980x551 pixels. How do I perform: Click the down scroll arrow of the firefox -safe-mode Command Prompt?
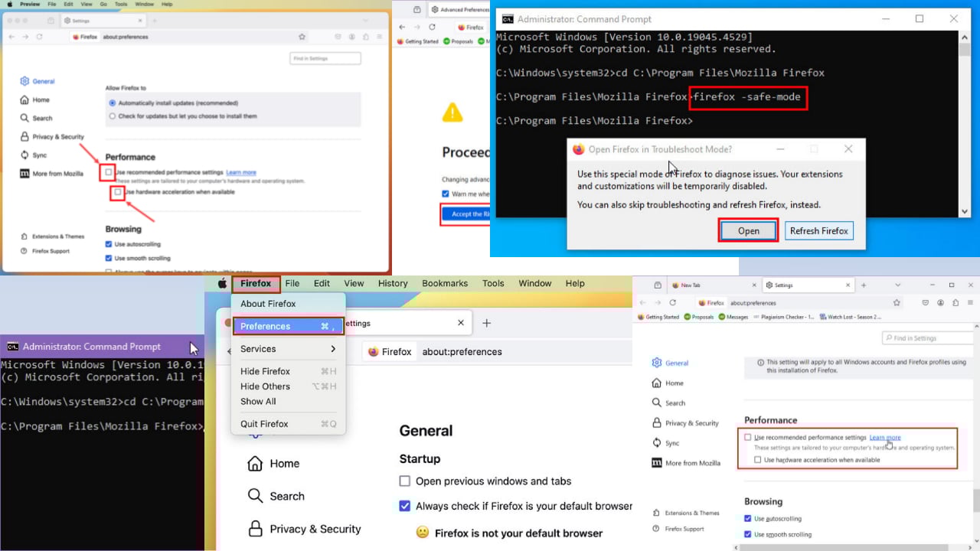pos(964,211)
